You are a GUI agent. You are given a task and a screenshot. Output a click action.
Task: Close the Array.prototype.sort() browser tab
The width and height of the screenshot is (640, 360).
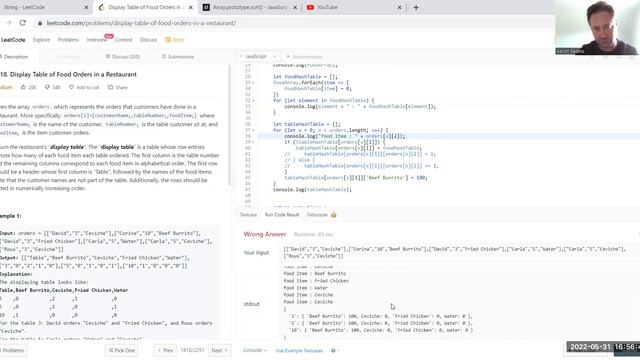click(x=295, y=7)
